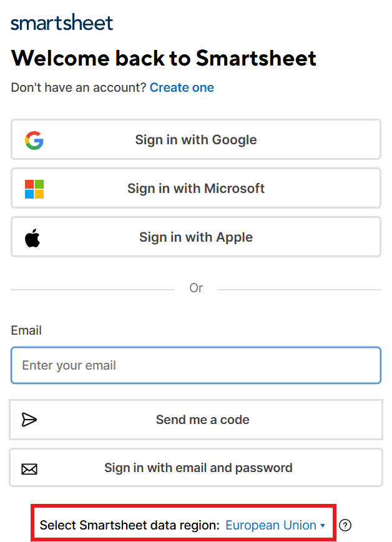Click the Select Smartsheet data region label
Image resolution: width=392 pixels, height=542 pixels.
tap(129, 526)
